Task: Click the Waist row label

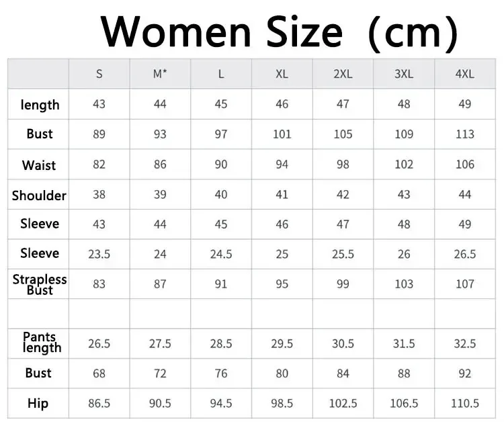Action: pyautogui.click(x=39, y=165)
